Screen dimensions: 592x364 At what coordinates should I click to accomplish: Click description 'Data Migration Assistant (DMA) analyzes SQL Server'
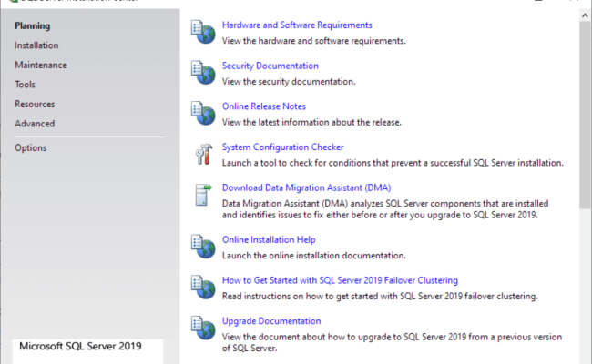tap(385, 209)
